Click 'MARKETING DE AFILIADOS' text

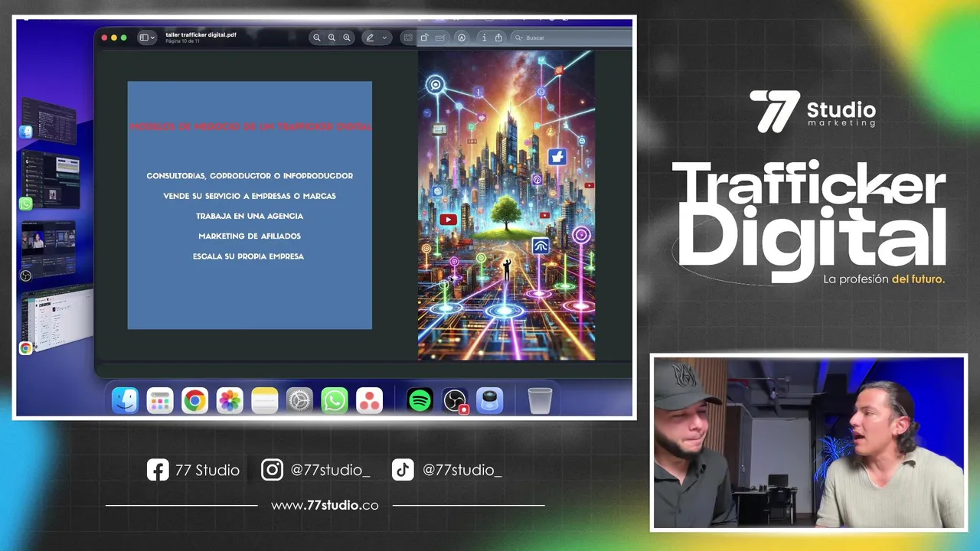pyautogui.click(x=250, y=236)
